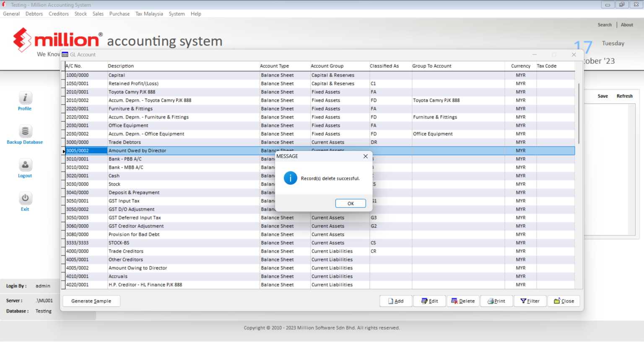Click the Logout user icon

(x=25, y=165)
